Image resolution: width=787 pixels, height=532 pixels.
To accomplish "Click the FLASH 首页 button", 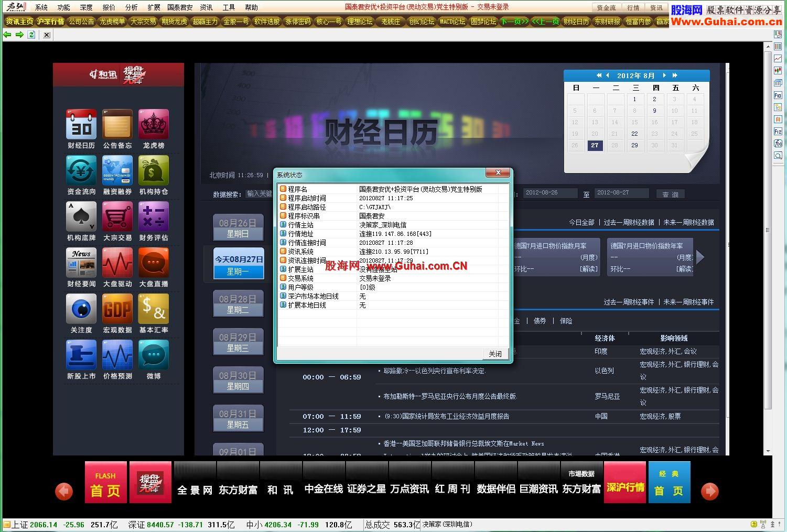I will 106,482.
